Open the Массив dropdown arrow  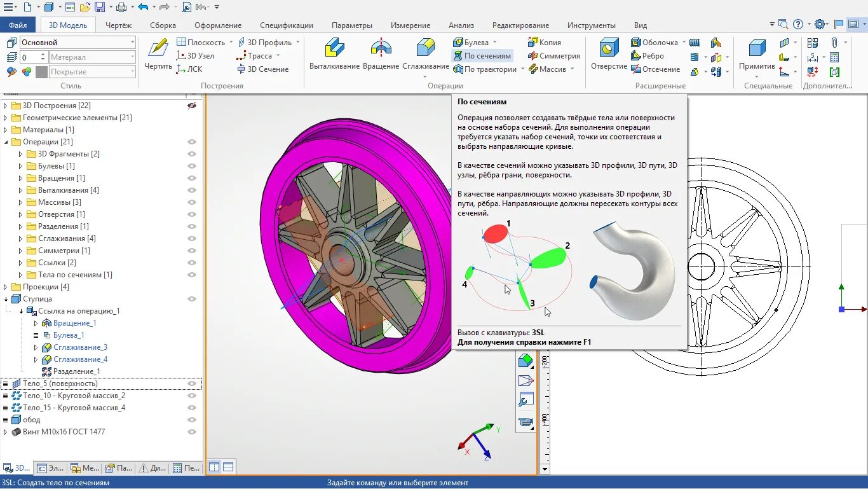pos(571,69)
